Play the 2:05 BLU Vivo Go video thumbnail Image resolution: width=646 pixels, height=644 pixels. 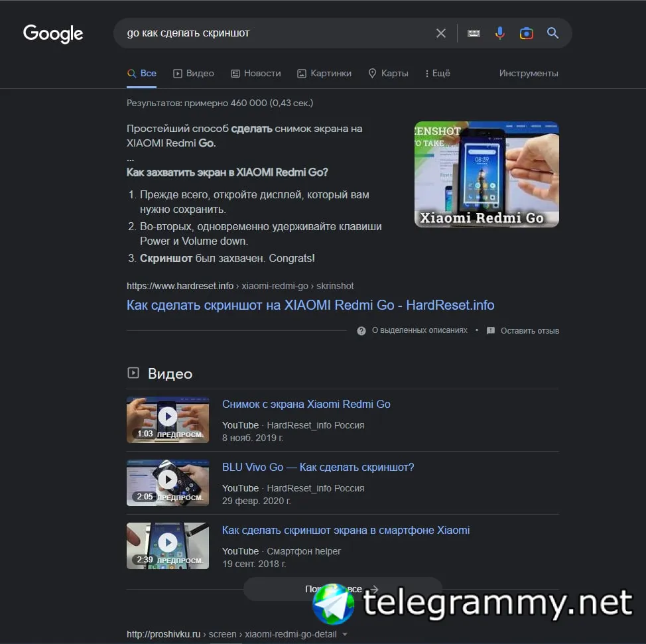point(168,483)
